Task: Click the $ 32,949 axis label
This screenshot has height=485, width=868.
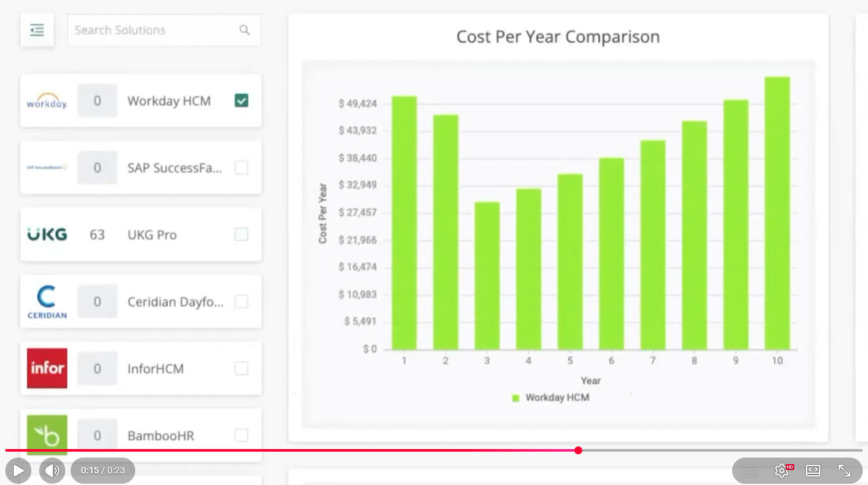Action: click(358, 185)
